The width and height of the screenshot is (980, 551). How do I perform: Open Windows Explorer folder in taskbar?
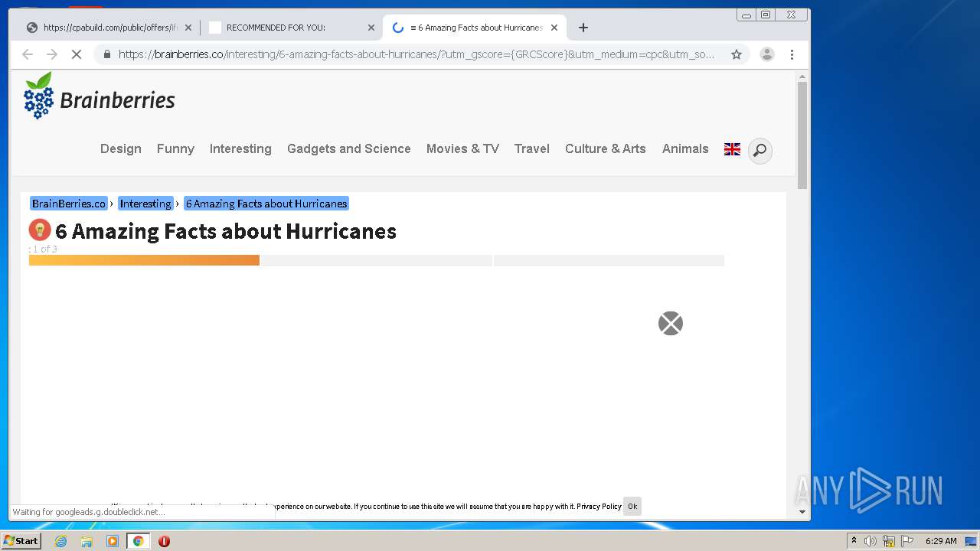87,541
